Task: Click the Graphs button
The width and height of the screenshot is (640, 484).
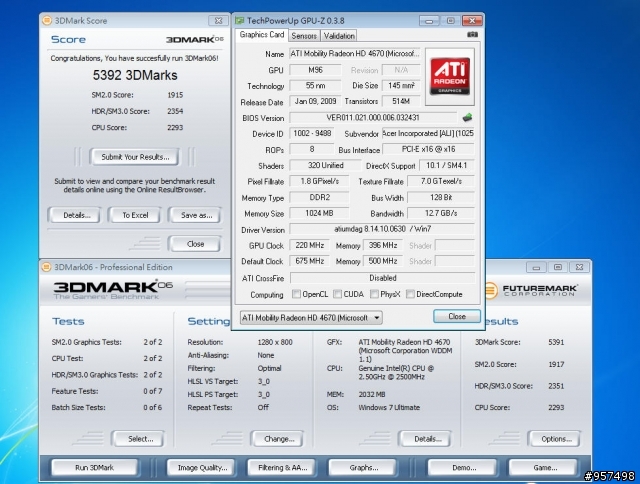Action: 363,468
